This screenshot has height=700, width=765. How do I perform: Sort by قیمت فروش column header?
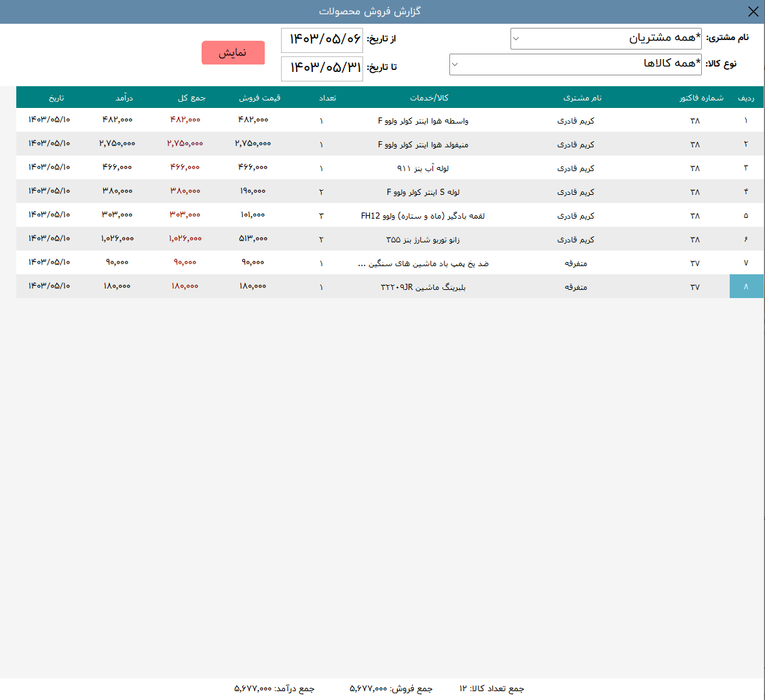pos(259,98)
